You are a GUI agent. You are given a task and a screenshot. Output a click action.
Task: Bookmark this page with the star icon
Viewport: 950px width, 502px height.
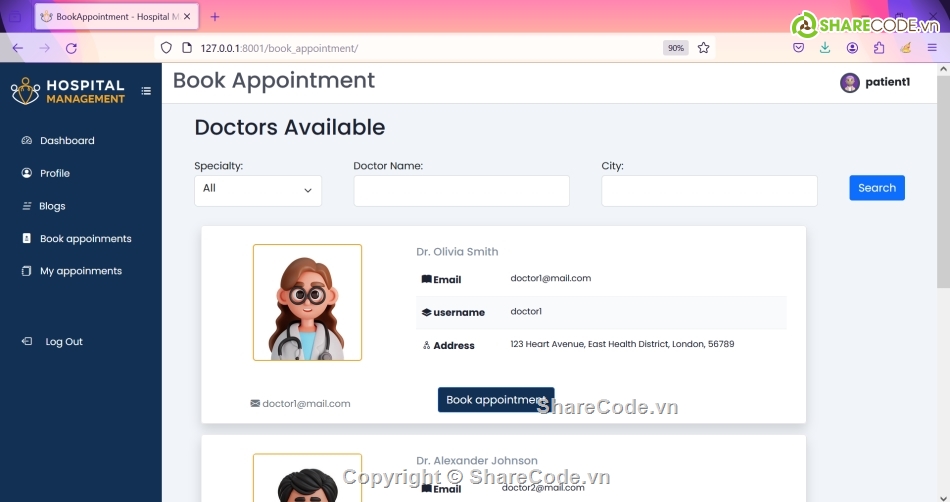[703, 48]
